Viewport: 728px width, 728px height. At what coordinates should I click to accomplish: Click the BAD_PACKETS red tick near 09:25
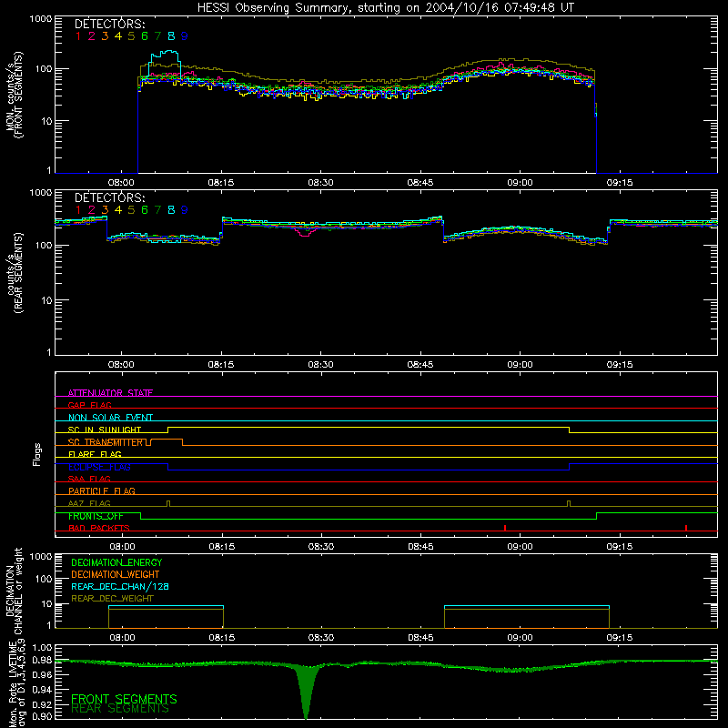pos(686,528)
